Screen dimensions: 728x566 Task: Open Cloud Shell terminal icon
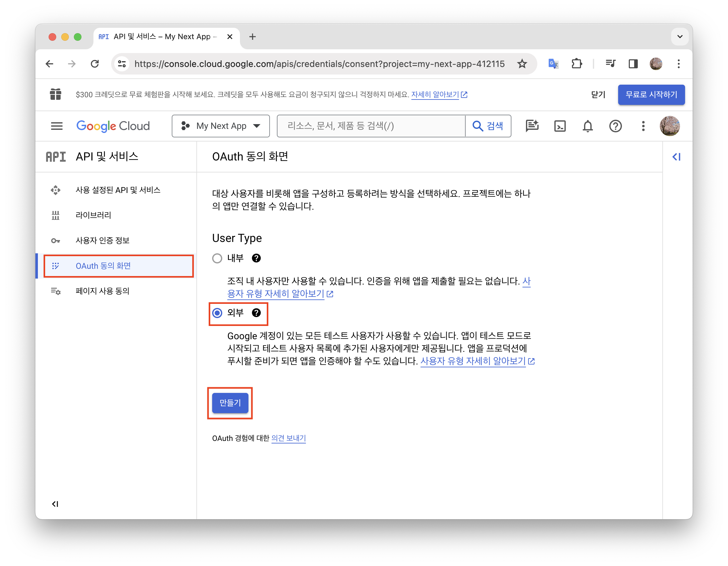pos(560,126)
